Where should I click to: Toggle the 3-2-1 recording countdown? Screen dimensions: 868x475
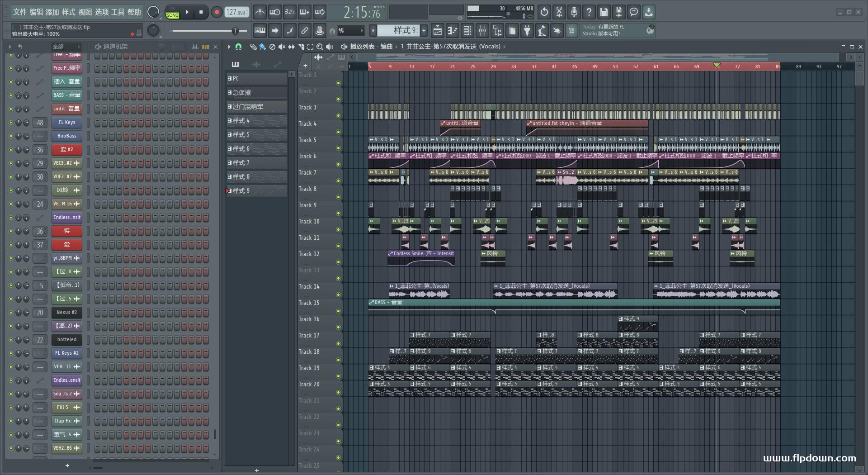pos(289,12)
